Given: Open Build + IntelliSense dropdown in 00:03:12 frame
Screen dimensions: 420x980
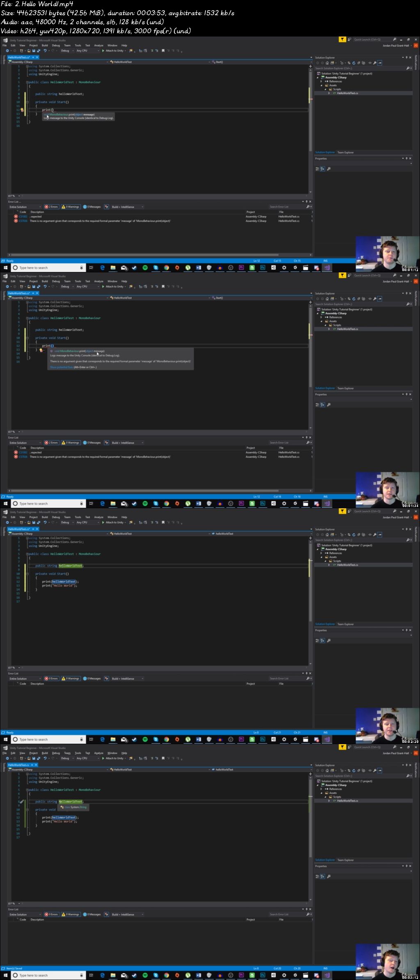Looking at the screenshot, I should pyautogui.click(x=128, y=914).
